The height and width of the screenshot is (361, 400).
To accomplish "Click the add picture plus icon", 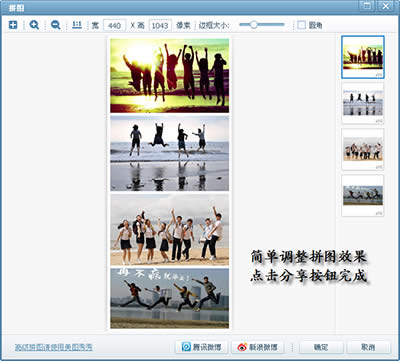I will (13, 25).
